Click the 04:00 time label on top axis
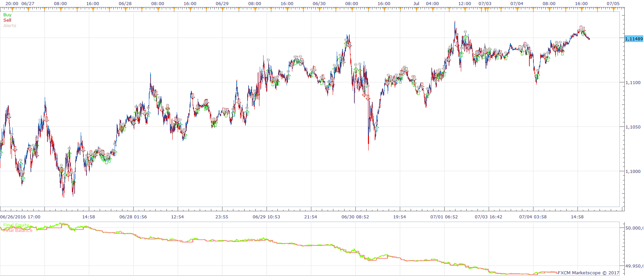The width and height of the screenshot is (644, 276). tap(432, 4)
